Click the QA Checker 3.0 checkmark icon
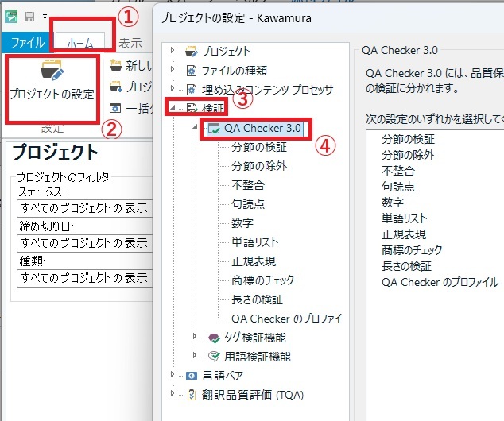Image resolution: width=504 pixels, height=421 pixels. click(214, 129)
